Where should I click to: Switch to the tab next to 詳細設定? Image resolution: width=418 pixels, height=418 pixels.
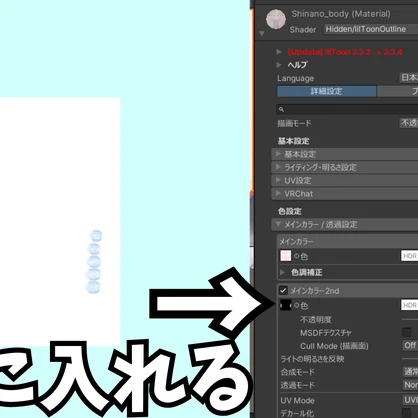pyautogui.click(x=397, y=91)
